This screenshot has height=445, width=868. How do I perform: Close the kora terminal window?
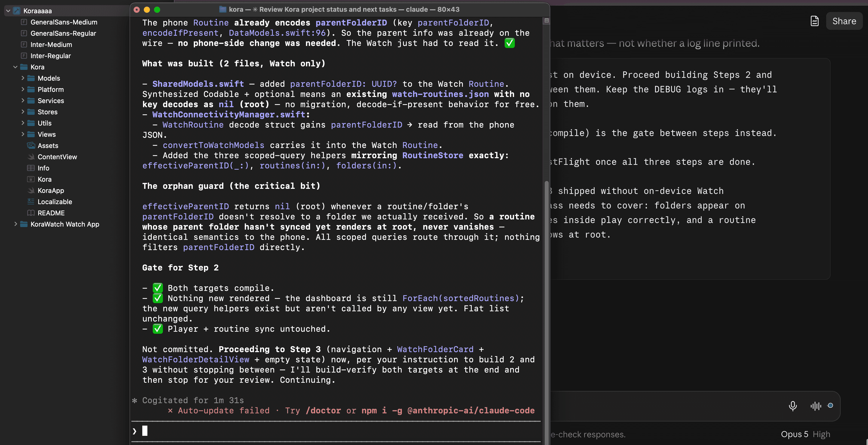tap(136, 9)
